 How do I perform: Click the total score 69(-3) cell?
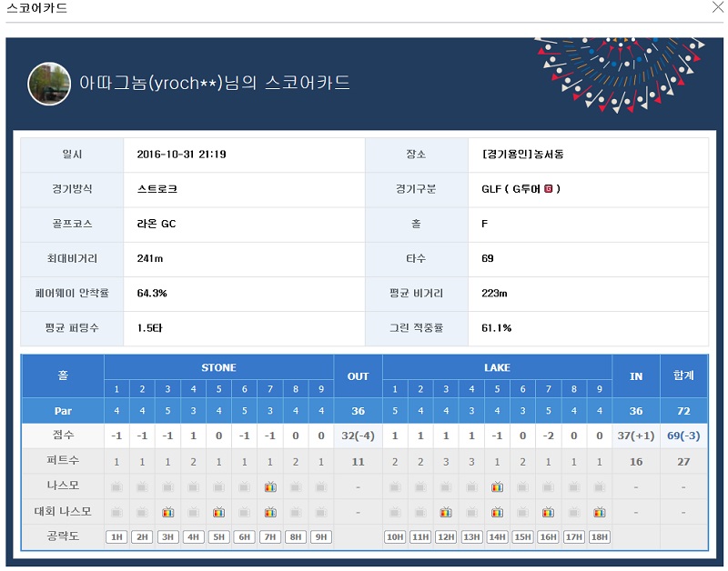682,436
